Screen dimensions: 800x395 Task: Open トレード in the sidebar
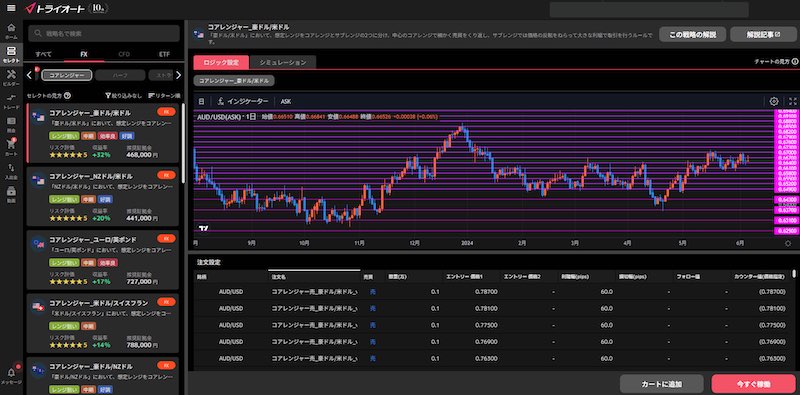coord(11,101)
